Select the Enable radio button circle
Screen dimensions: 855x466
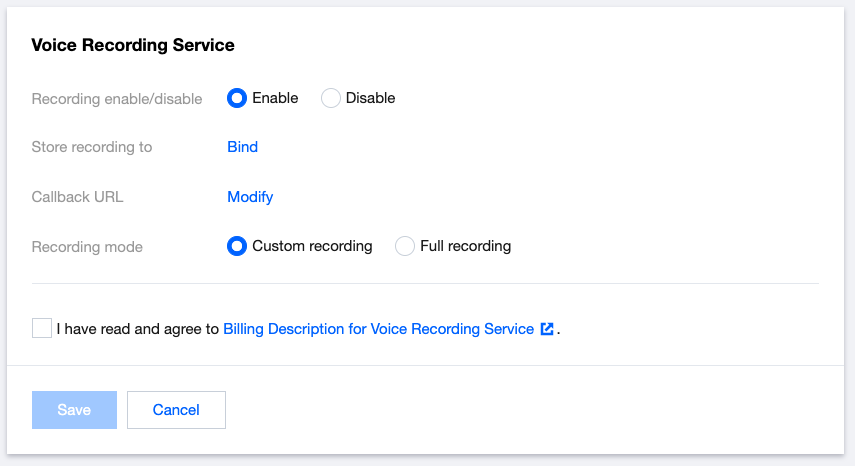pyautogui.click(x=237, y=98)
